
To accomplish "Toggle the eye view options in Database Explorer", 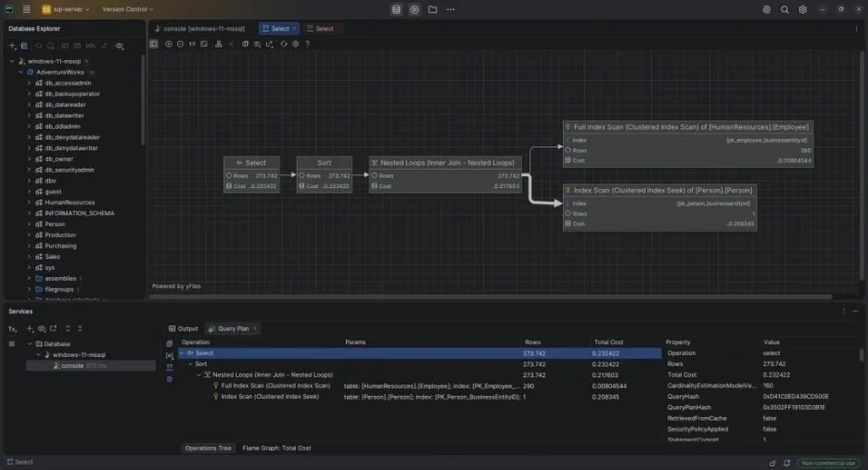I will click(120, 46).
